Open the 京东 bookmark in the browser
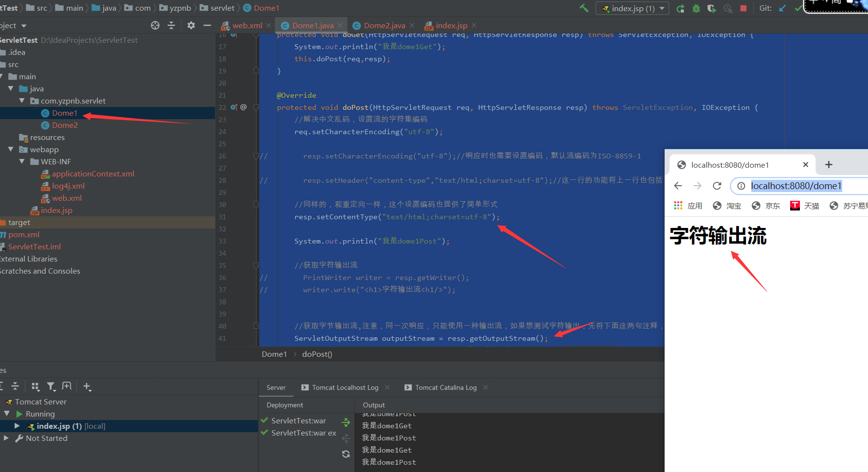Image resolution: width=868 pixels, height=472 pixels. [x=766, y=206]
